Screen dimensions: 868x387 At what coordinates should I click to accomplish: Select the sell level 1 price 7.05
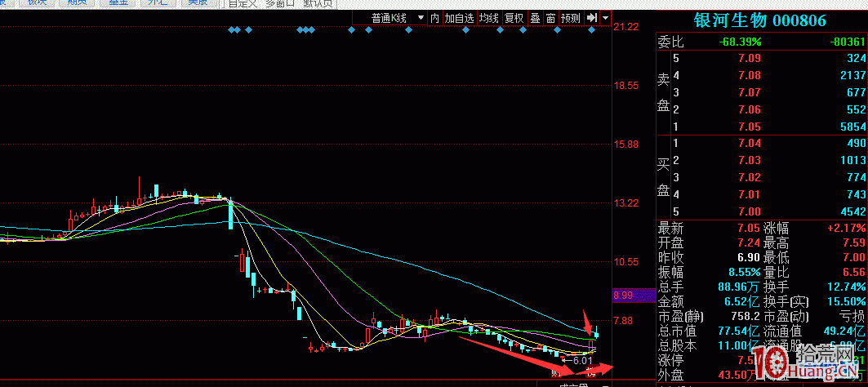click(x=749, y=127)
